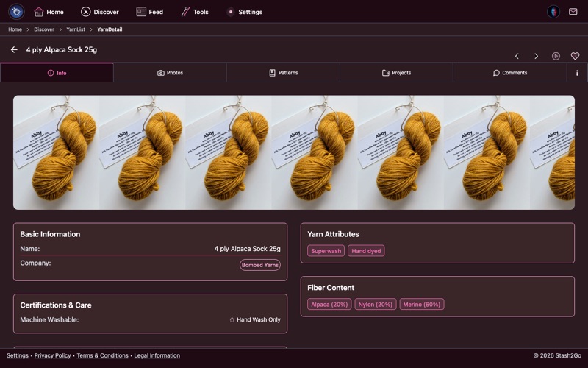This screenshot has height=368, width=588.
Task: Open the three-dot more options menu
Action: (577, 73)
